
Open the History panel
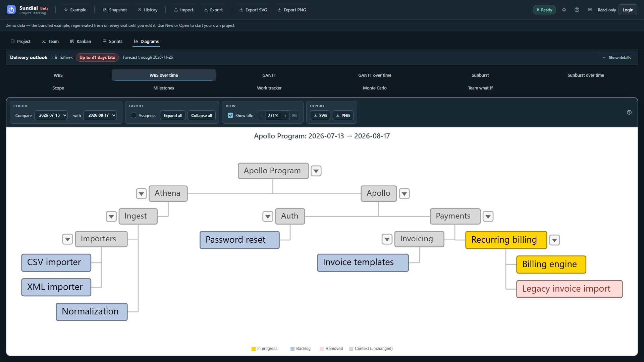pyautogui.click(x=147, y=10)
